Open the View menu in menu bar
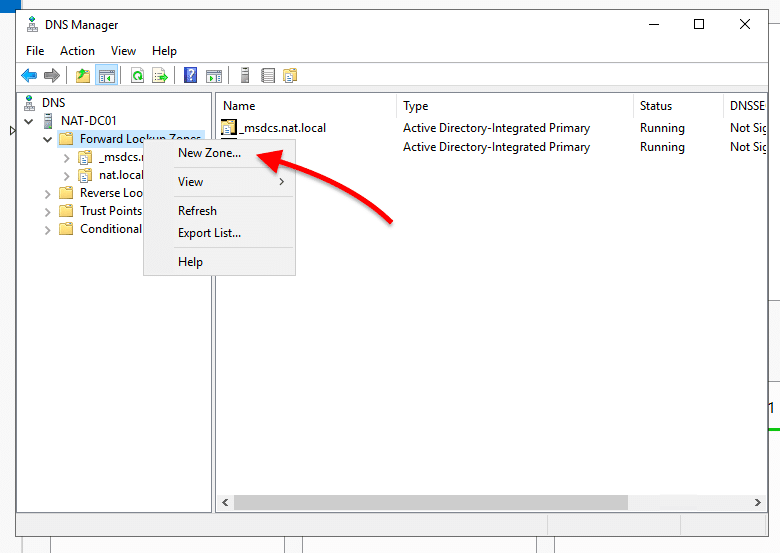This screenshot has height=553, width=780. click(x=123, y=51)
